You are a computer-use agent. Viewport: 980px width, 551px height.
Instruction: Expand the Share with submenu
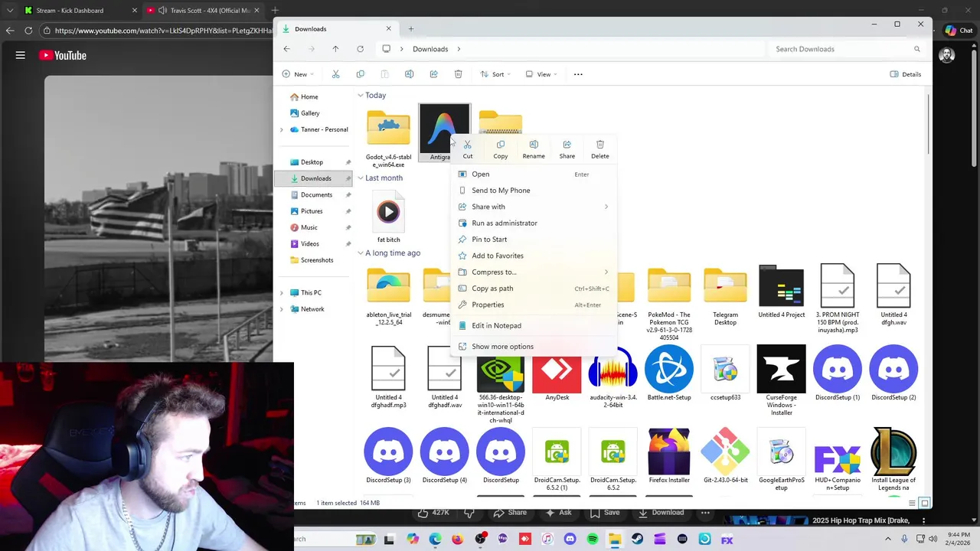[534, 207]
